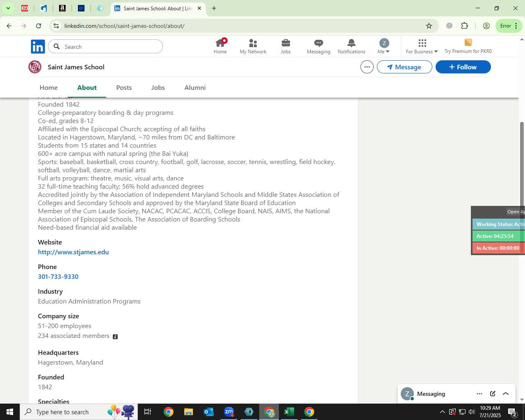Viewport: 525px width, 420px height.
Task: Click the 51-200 employees text
Action: pos(65,326)
